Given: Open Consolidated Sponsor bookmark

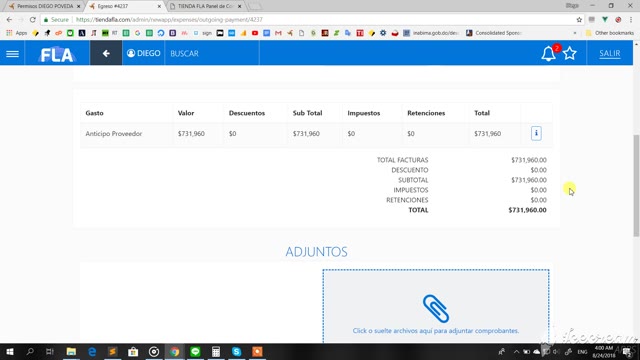Looking at the screenshot, I should pyautogui.click(x=493, y=33).
